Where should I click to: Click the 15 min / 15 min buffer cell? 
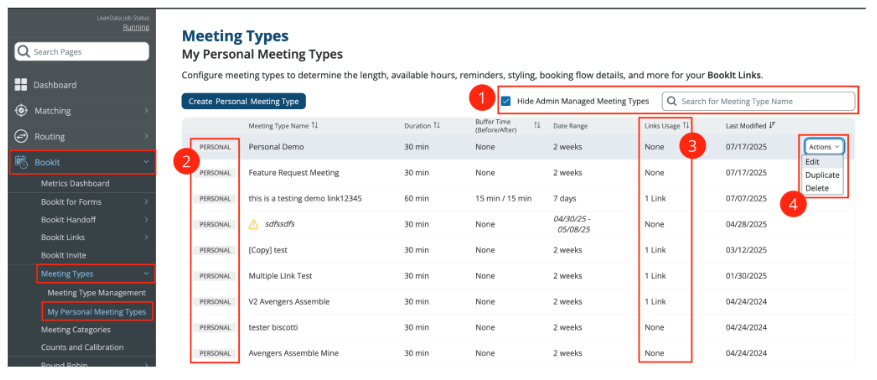tap(503, 199)
